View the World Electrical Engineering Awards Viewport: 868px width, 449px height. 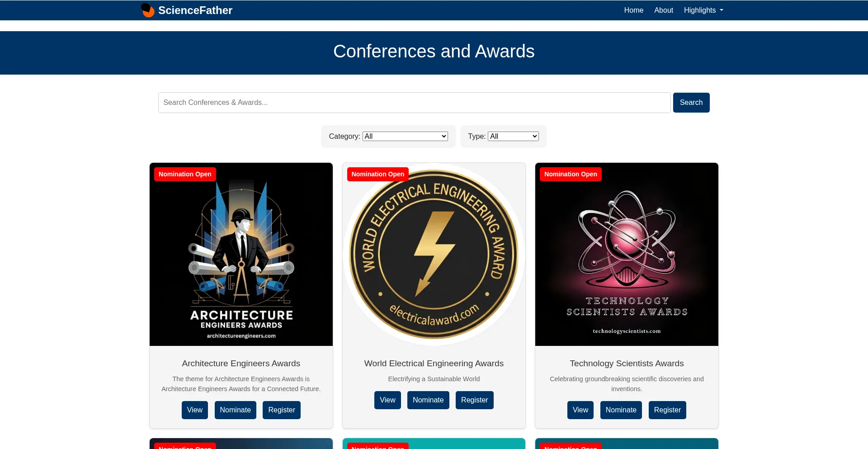coord(387,400)
